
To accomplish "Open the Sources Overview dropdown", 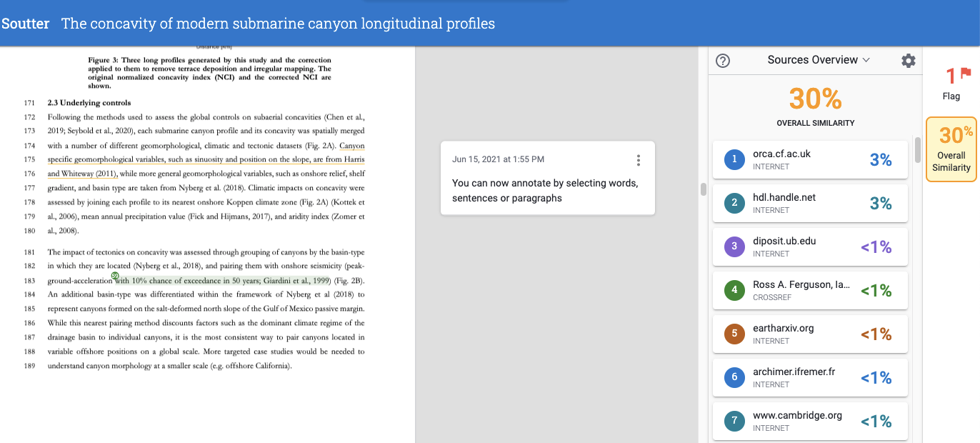I will pyautogui.click(x=819, y=60).
